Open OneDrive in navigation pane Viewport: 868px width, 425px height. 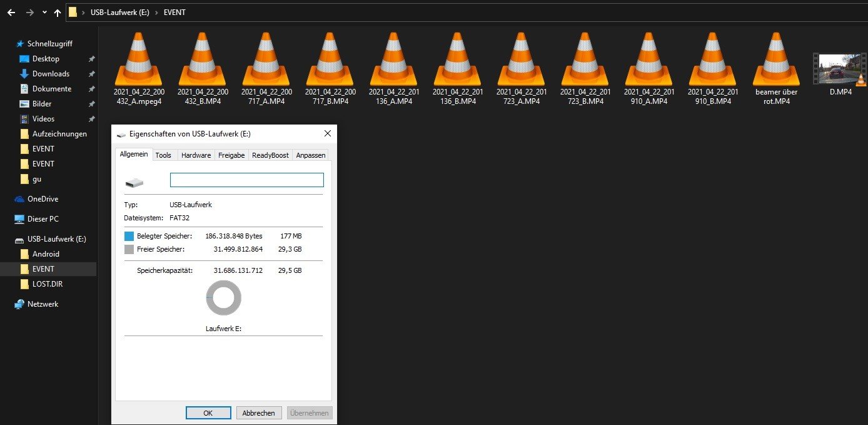pos(43,199)
